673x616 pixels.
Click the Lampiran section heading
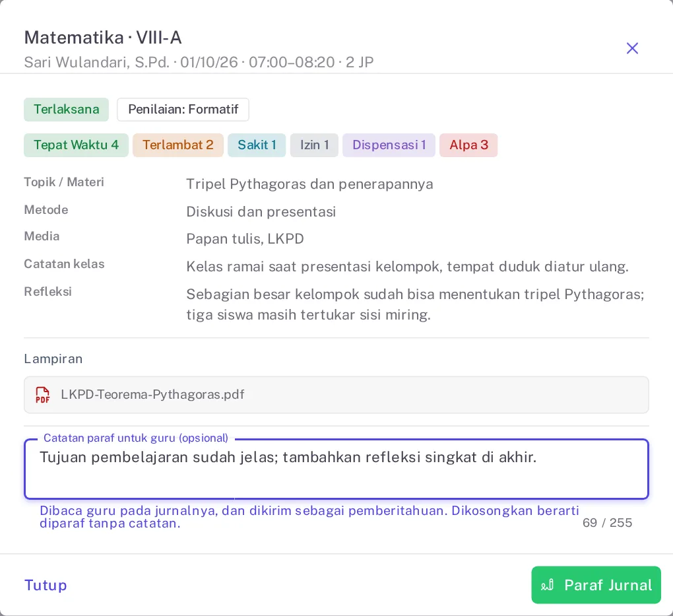(x=53, y=359)
